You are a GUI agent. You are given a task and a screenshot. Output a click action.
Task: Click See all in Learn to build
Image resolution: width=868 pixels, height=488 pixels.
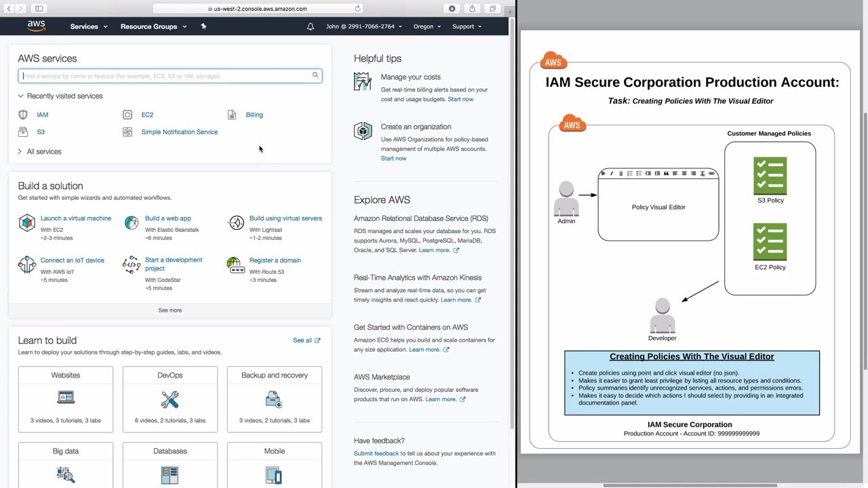click(307, 340)
